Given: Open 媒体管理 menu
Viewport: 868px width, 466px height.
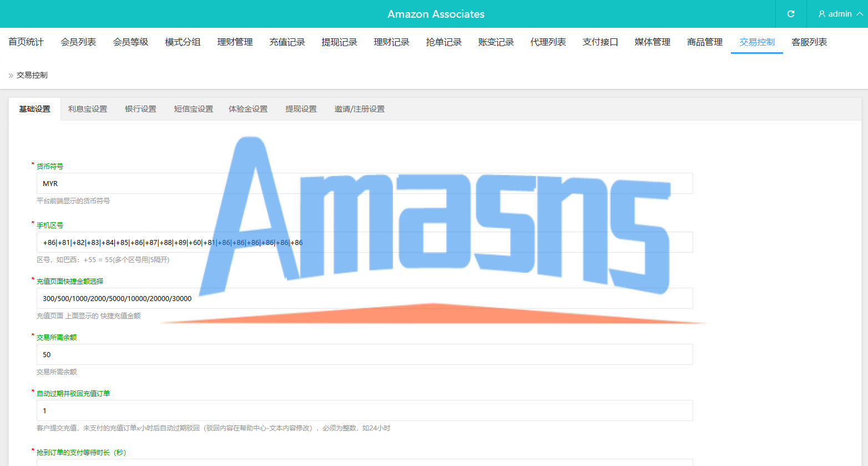Looking at the screenshot, I should coord(652,42).
